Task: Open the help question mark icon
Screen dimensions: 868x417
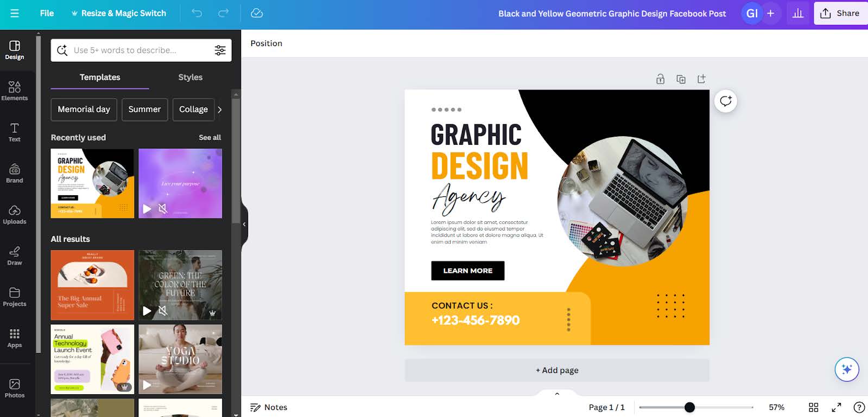Action: (x=859, y=407)
